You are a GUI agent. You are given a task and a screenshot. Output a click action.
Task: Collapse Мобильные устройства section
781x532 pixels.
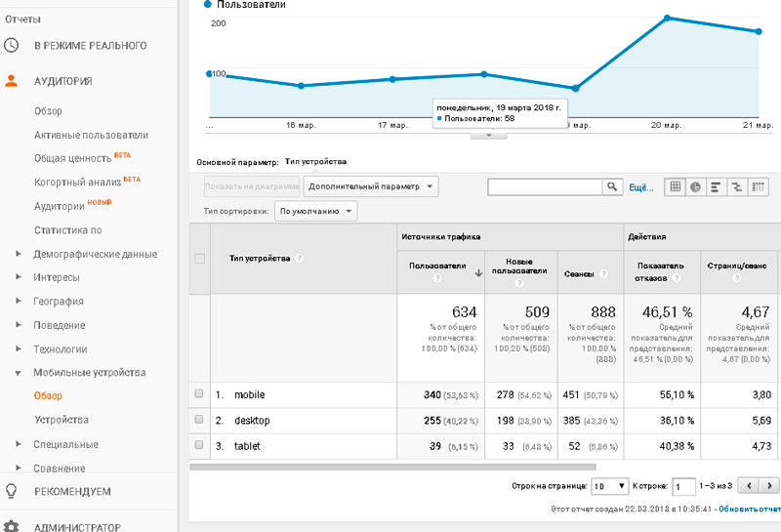tap(19, 373)
